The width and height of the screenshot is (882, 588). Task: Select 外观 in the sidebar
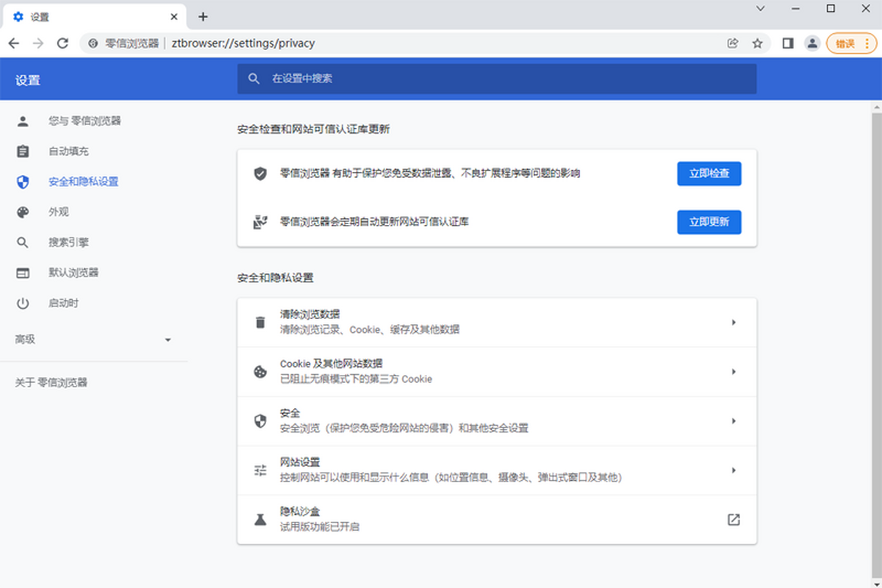(59, 212)
